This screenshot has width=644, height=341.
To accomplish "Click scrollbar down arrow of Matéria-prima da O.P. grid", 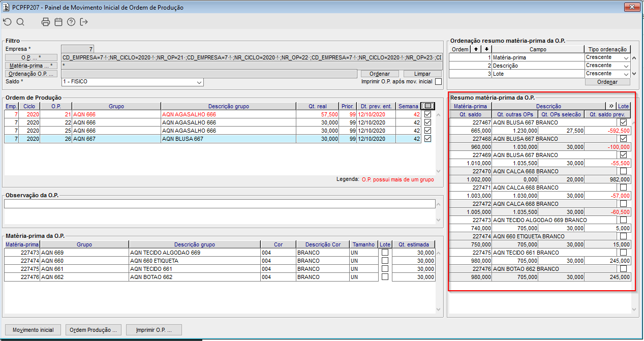I will tap(438, 309).
